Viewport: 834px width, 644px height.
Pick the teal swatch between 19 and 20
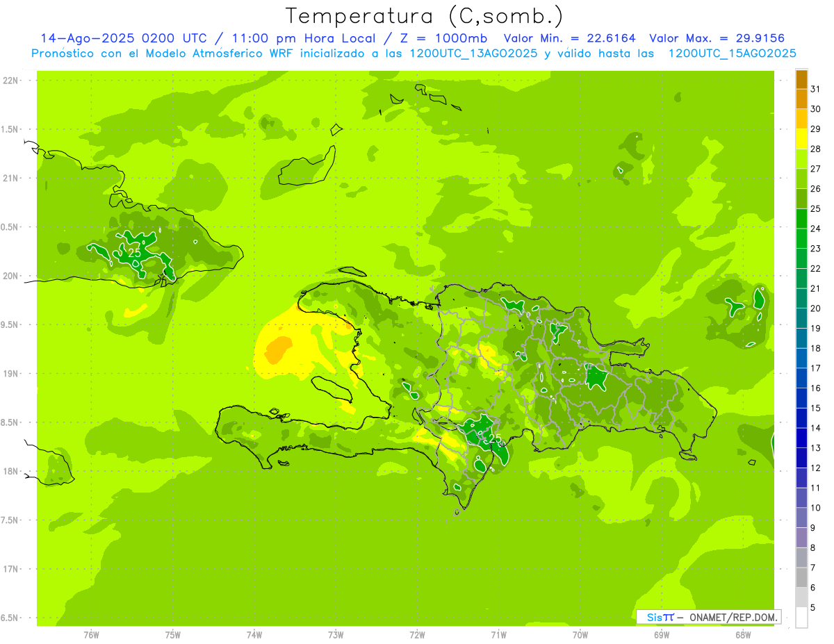click(x=801, y=318)
